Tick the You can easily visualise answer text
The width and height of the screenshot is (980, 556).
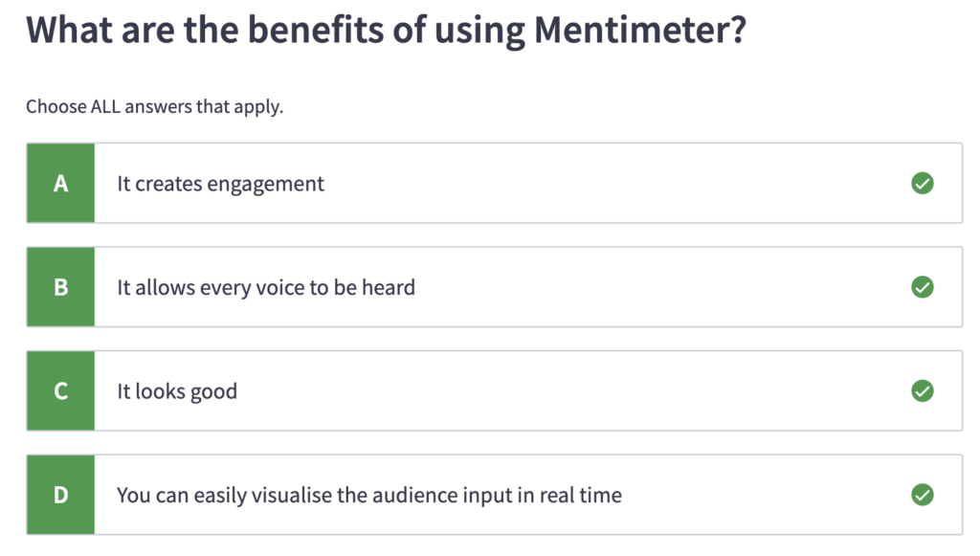(x=368, y=496)
